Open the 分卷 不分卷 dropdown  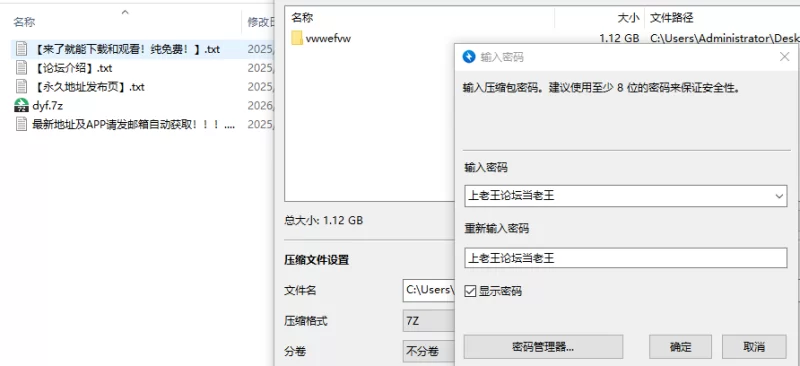tap(429, 351)
